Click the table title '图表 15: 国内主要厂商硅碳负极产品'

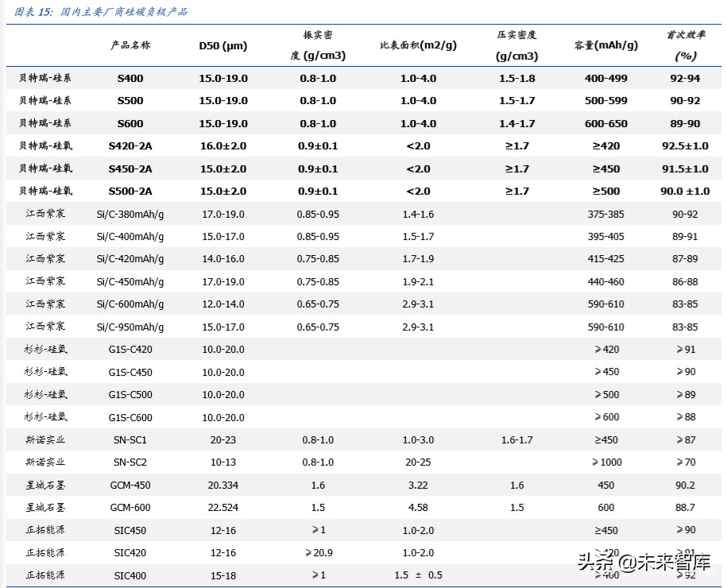tap(101, 12)
